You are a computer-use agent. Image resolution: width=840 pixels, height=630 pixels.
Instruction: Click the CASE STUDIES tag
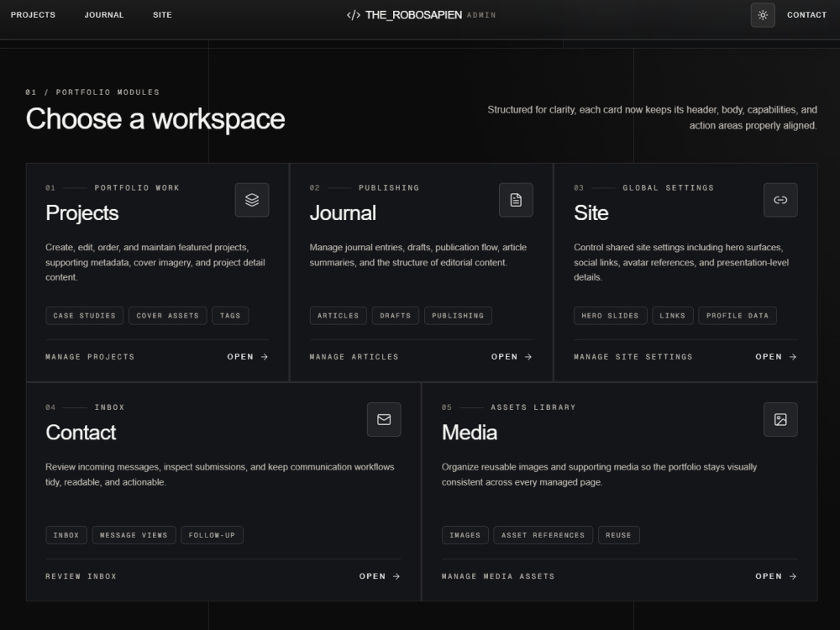click(85, 316)
